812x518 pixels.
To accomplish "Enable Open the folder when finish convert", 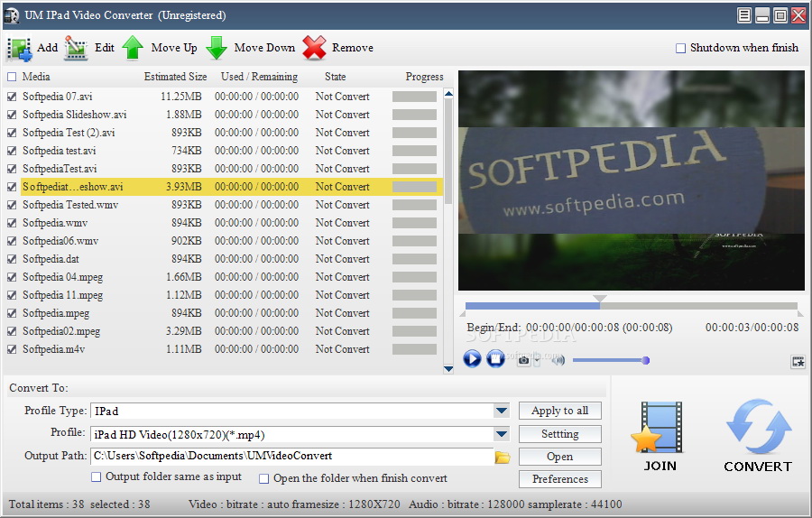I will [264, 478].
